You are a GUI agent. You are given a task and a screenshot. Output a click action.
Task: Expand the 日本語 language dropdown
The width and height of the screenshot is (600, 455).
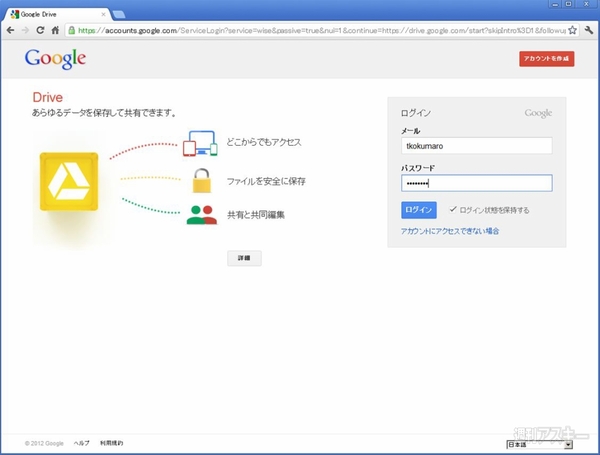pos(539,445)
